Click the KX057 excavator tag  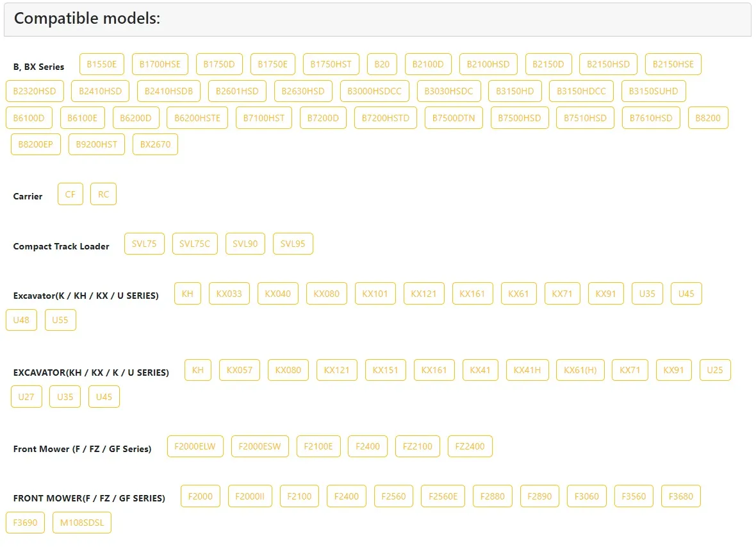pos(240,370)
